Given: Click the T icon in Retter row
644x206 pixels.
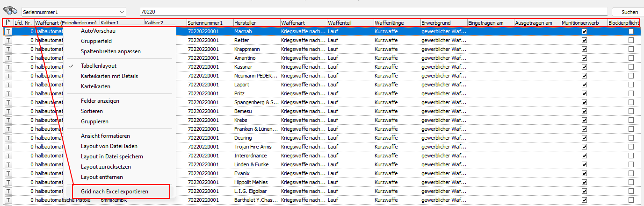Looking at the screenshot, I should pos(8,40).
